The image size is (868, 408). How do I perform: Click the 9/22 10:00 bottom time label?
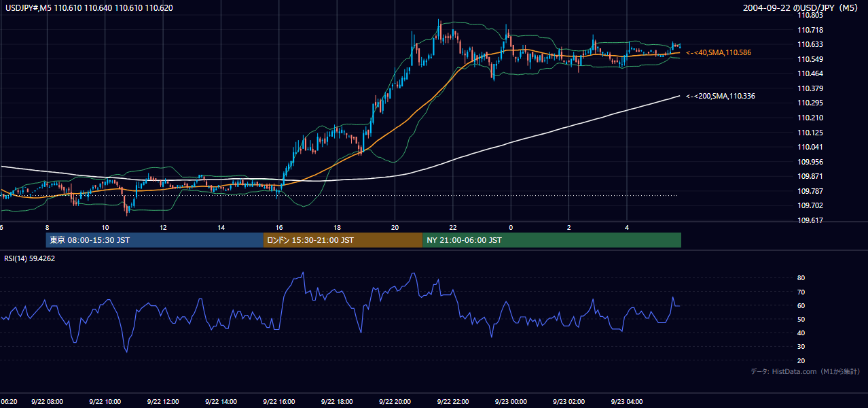(105, 401)
